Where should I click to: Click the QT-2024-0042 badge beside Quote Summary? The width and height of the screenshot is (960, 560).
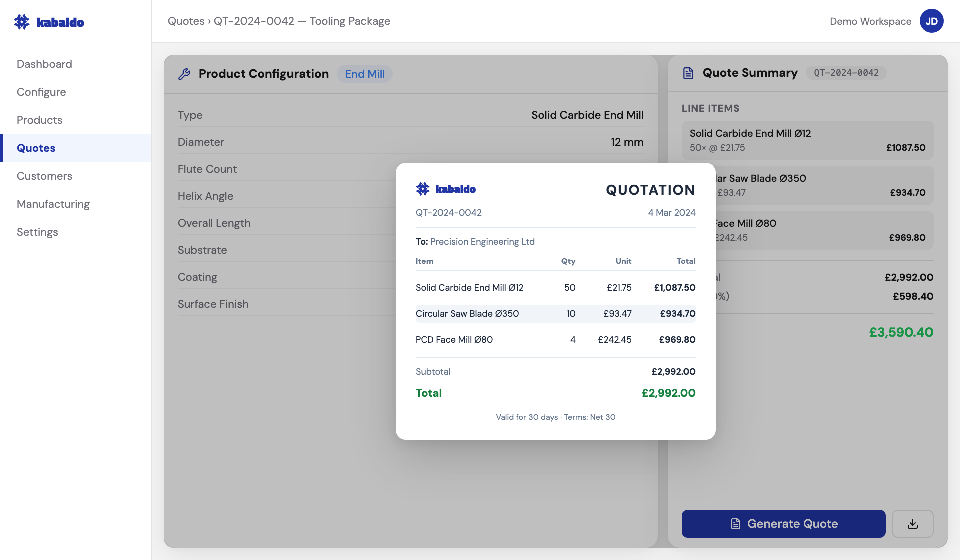click(846, 73)
